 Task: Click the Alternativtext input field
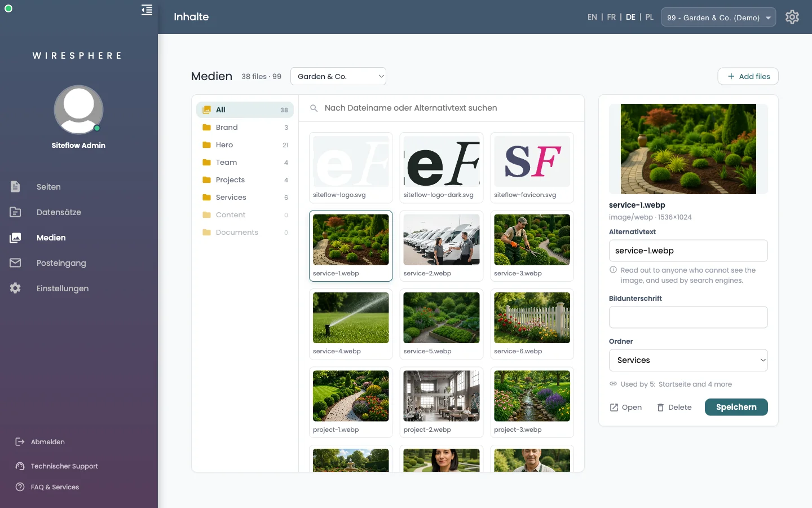pos(689,251)
